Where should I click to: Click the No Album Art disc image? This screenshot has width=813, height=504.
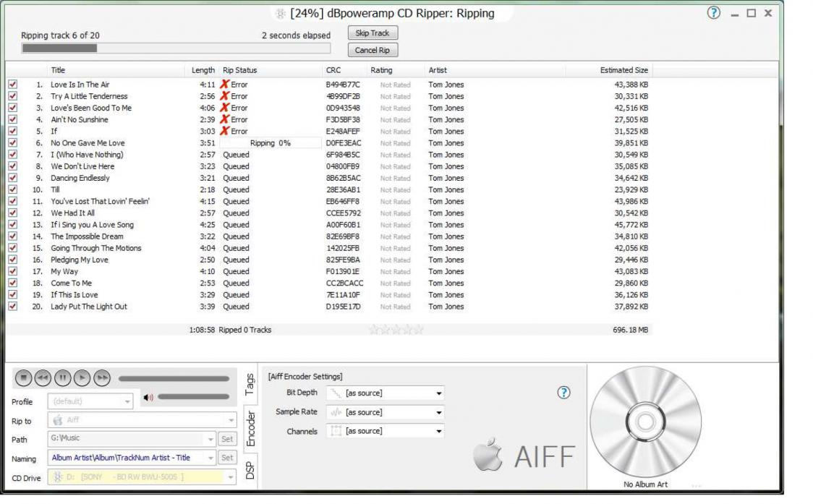[x=645, y=422]
